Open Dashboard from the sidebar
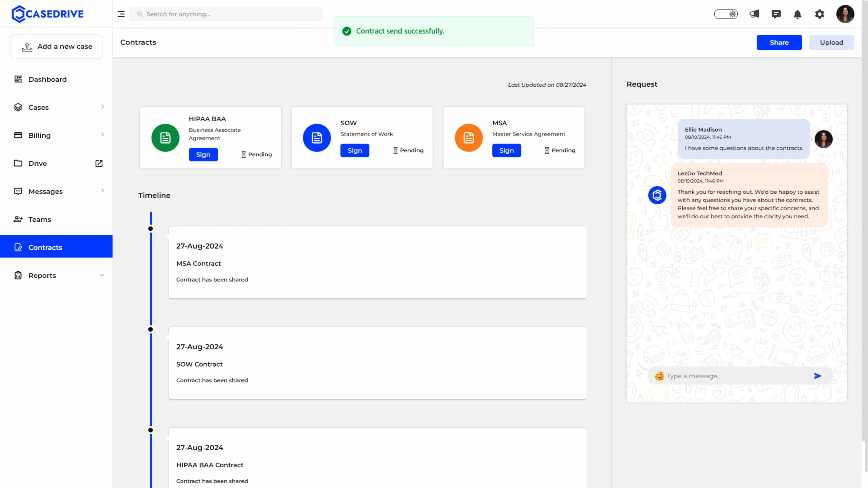The image size is (868, 488). tap(56, 79)
